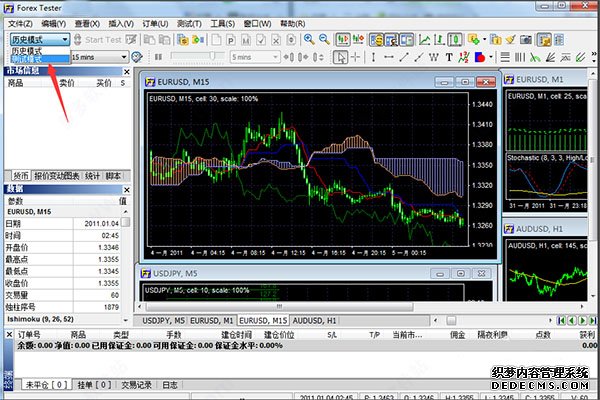This screenshot has width=600, height=400.
Task: Open the 工具(S) menu
Action: click(x=223, y=24)
